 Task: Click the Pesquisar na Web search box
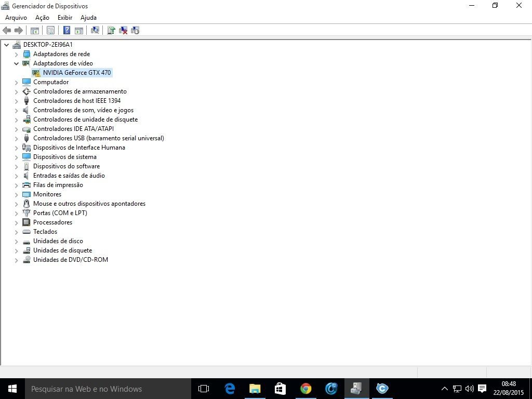tap(108, 389)
